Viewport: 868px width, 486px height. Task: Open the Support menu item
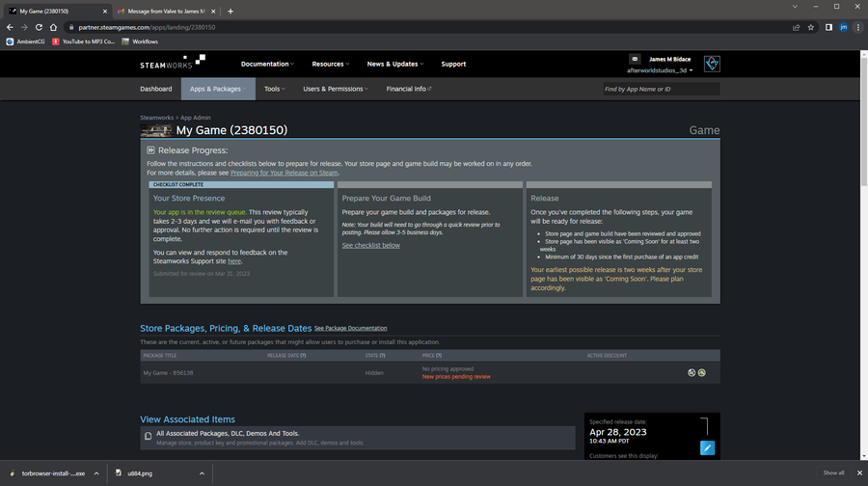[x=453, y=64]
